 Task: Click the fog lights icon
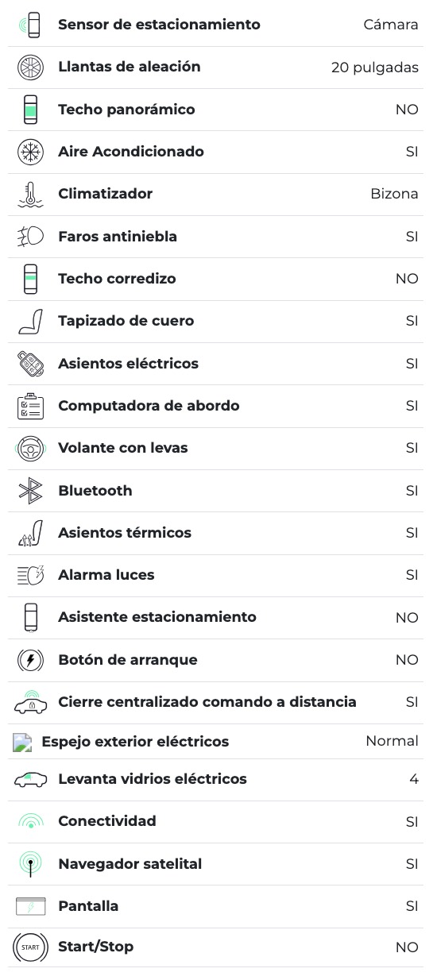30,237
